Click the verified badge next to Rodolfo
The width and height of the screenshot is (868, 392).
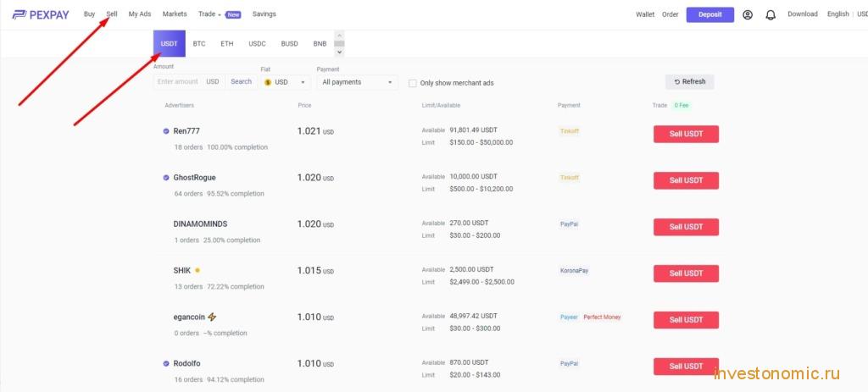(x=166, y=364)
